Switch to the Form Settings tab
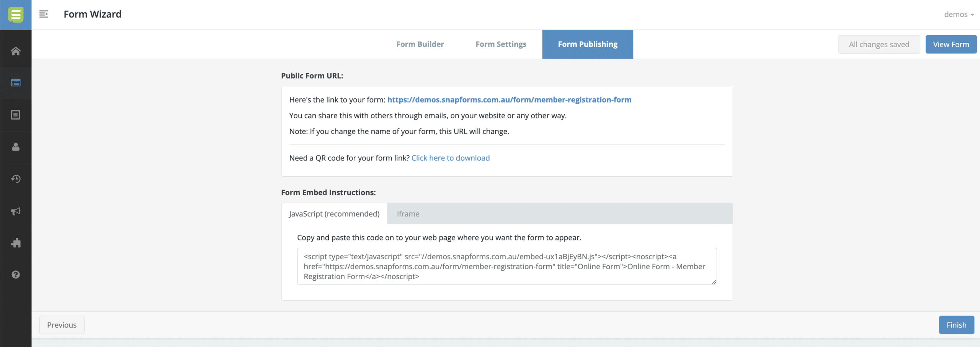This screenshot has width=980, height=347. point(501,44)
